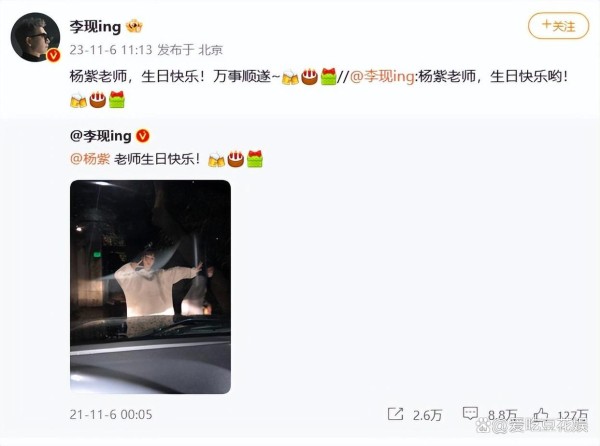The image size is (600, 446).
Task: Click the repost share icon
Action: point(395,414)
